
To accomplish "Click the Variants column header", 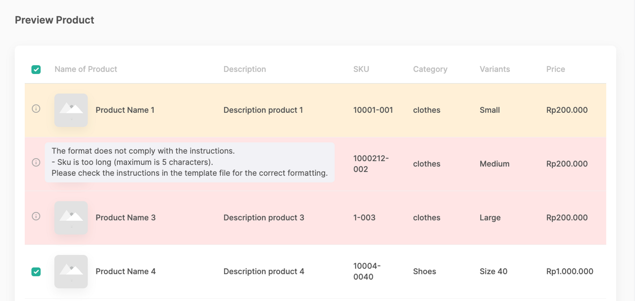I will pyautogui.click(x=495, y=69).
